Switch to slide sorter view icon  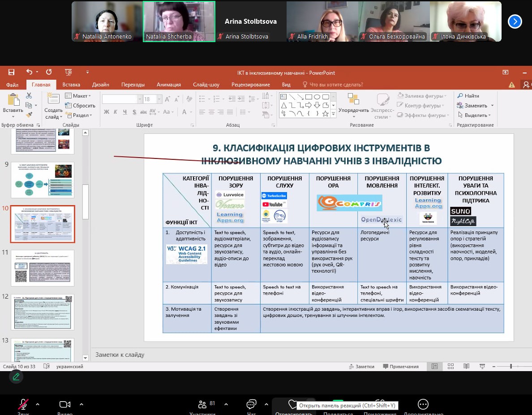pyautogui.click(x=450, y=366)
